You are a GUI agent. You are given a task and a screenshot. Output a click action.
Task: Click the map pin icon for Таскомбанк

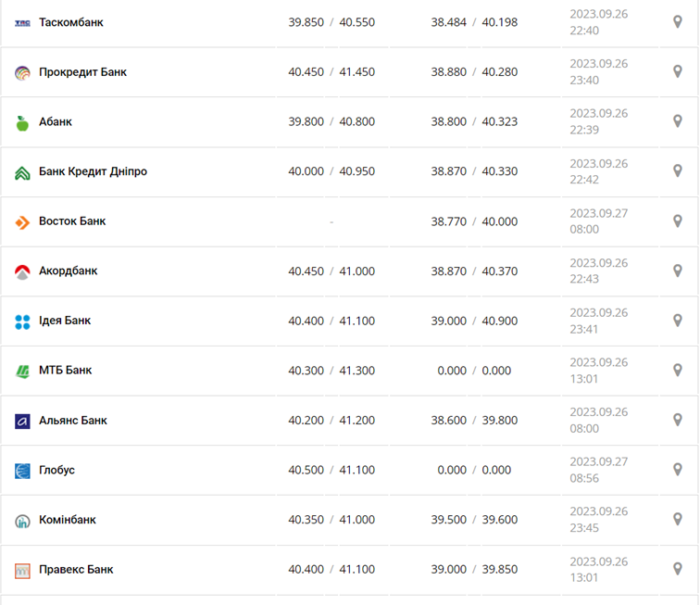[677, 21]
